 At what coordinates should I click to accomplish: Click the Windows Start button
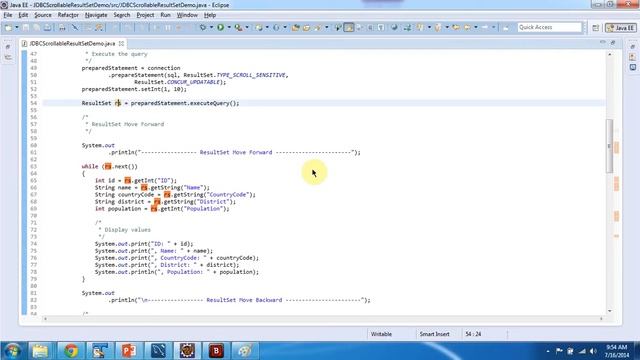click(x=12, y=351)
